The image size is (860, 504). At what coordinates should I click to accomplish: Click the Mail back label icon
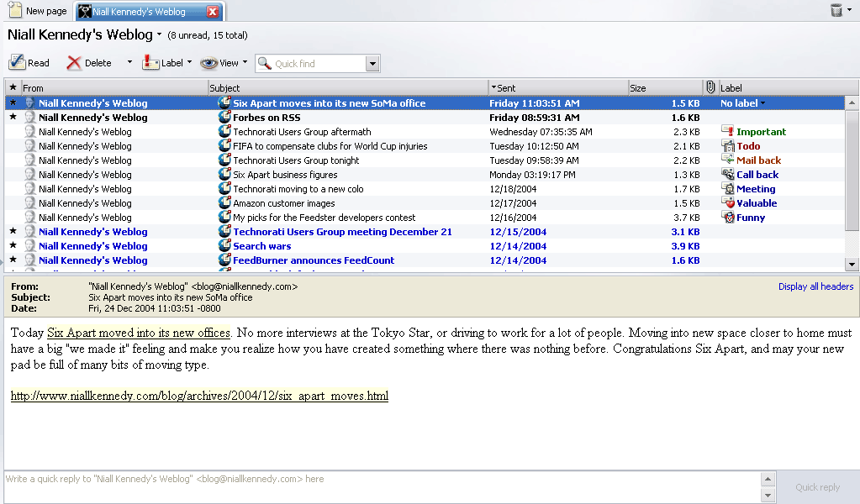tap(727, 160)
